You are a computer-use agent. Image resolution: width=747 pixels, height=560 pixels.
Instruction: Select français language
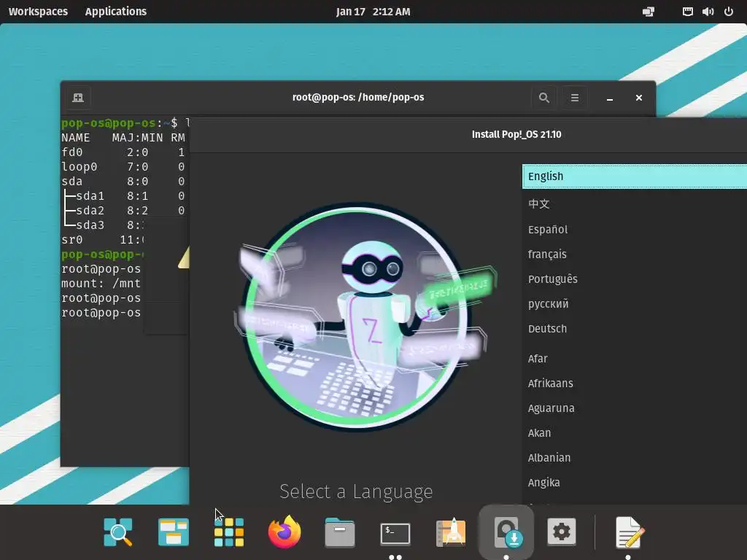[x=635, y=254]
